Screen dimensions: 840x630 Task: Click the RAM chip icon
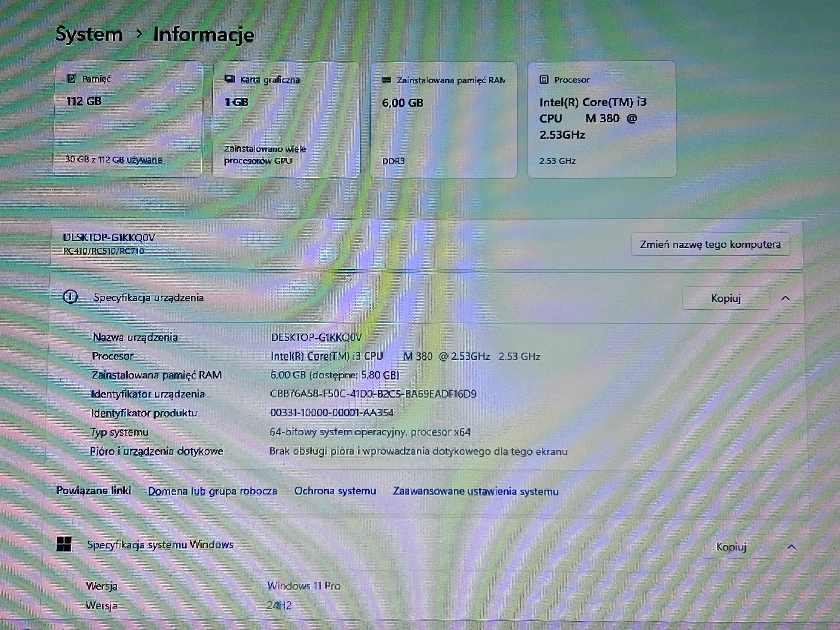pos(387,80)
